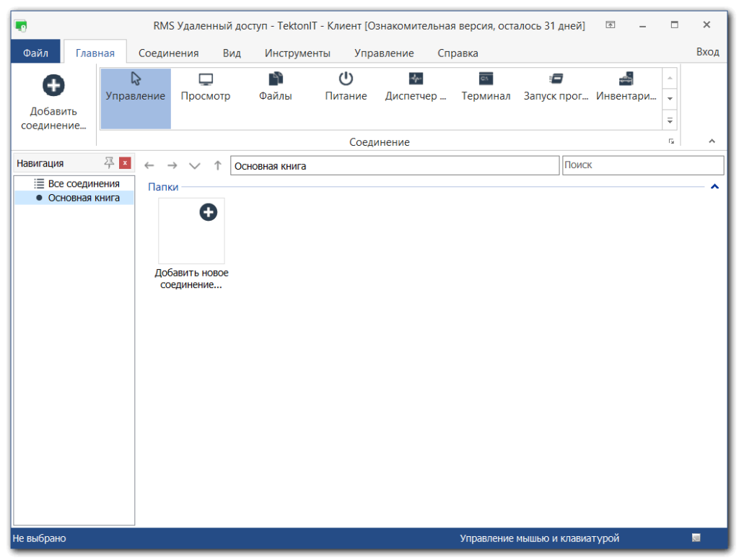Expand the connection modes gallery list
Viewport: 739px width, 560px height.
point(670,121)
